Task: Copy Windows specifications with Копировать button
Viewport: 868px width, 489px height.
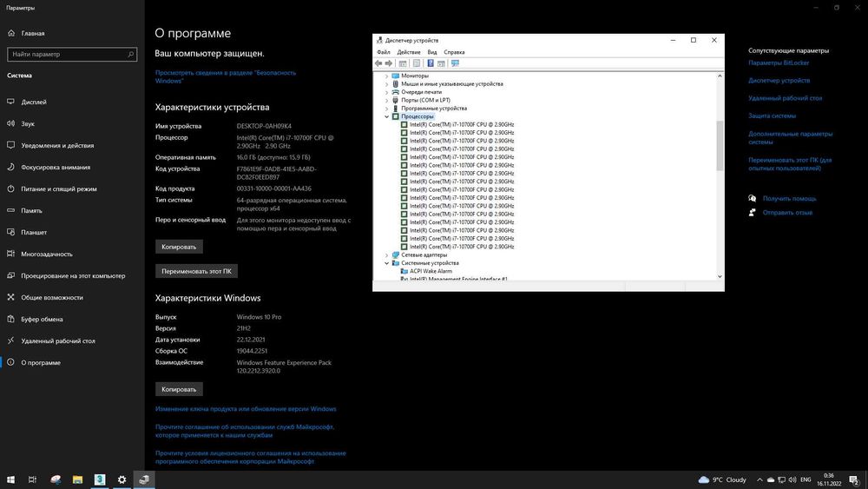Action: (179, 389)
